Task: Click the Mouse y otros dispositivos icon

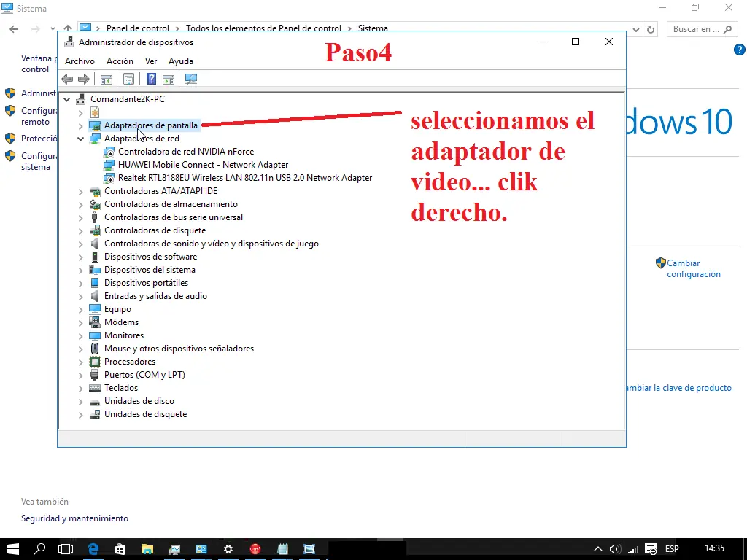Action: tap(95, 349)
